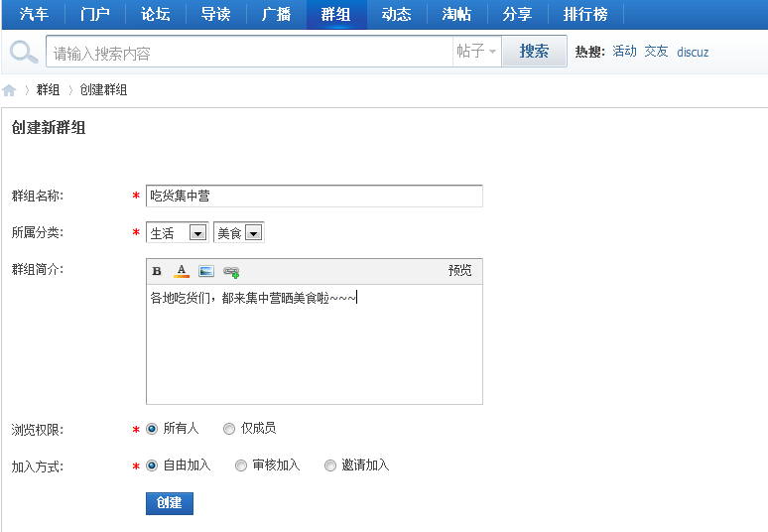Choose the 邀请加入 radio option
The height and width of the screenshot is (532, 768).
click(330, 465)
